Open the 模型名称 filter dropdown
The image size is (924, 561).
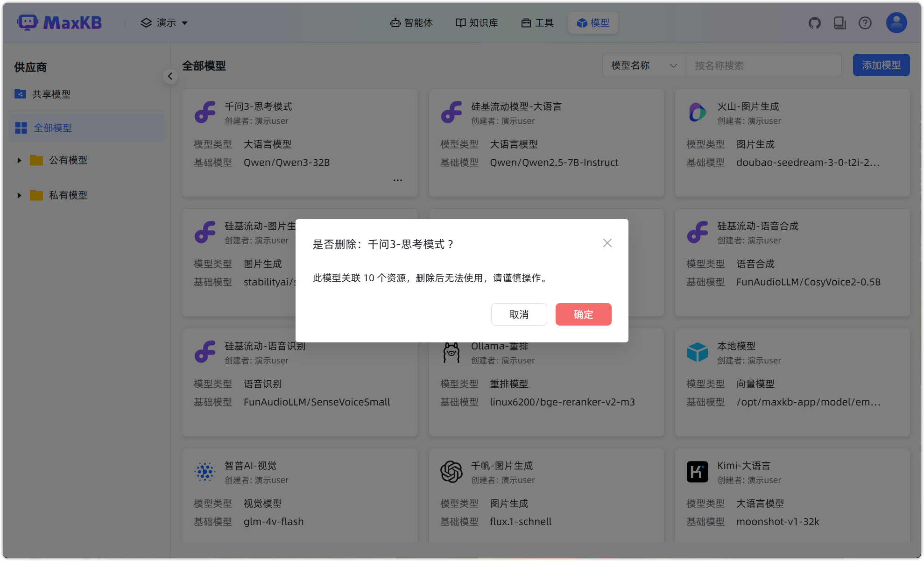tap(644, 65)
